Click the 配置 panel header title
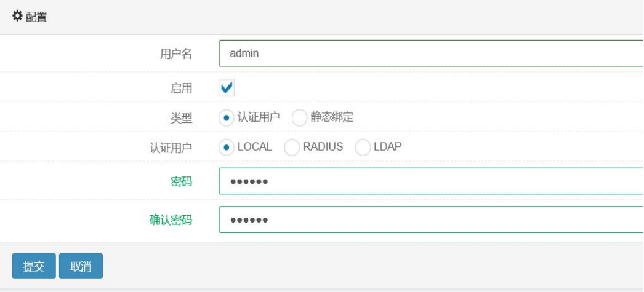 pyautogui.click(x=36, y=17)
